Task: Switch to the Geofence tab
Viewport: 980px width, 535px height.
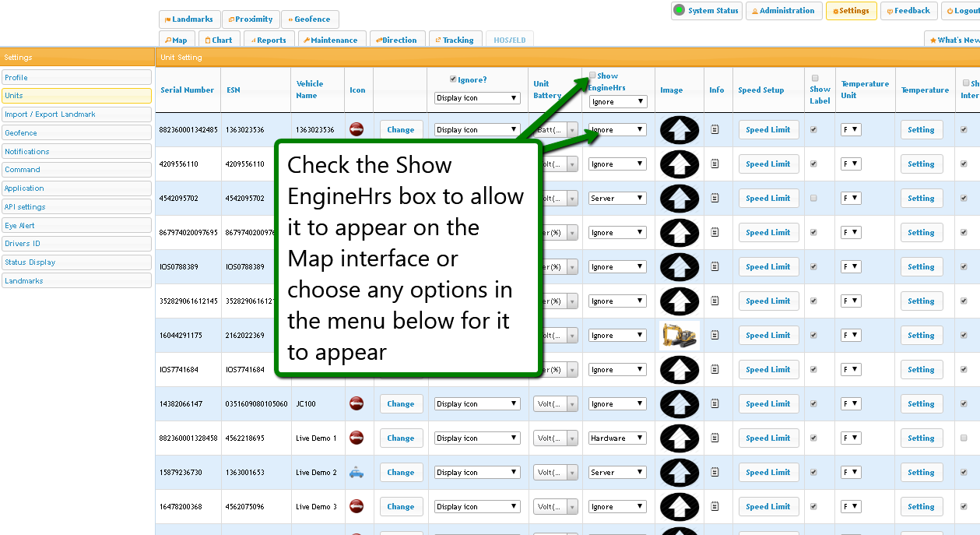Action: point(309,19)
